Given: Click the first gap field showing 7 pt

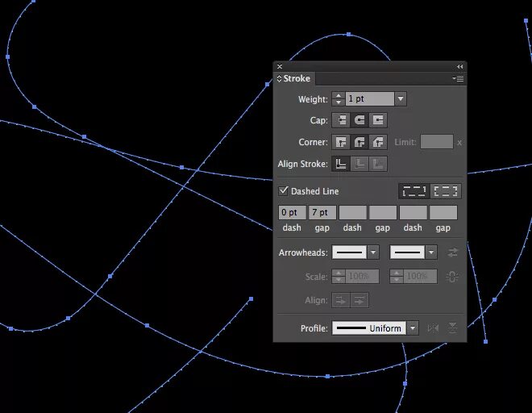Looking at the screenshot, I should coord(322,213).
